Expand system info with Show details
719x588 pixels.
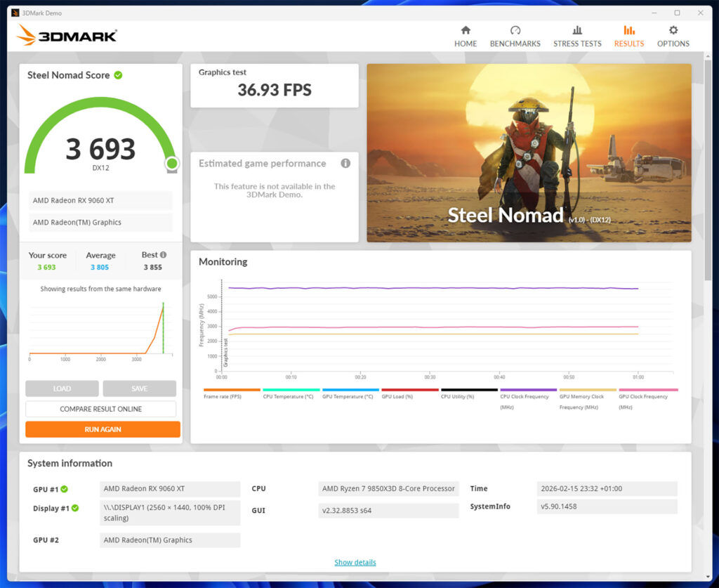(x=355, y=563)
